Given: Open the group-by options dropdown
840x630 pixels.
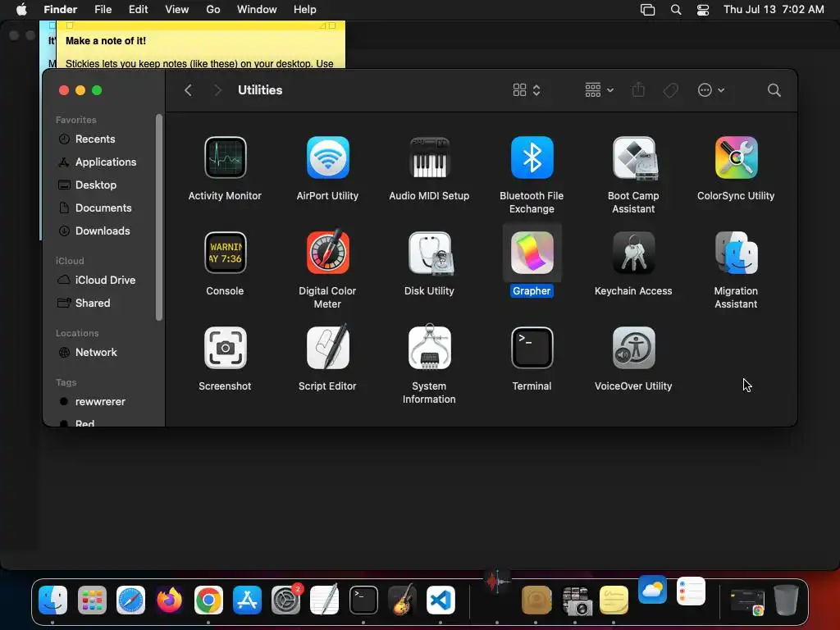Looking at the screenshot, I should [599, 90].
